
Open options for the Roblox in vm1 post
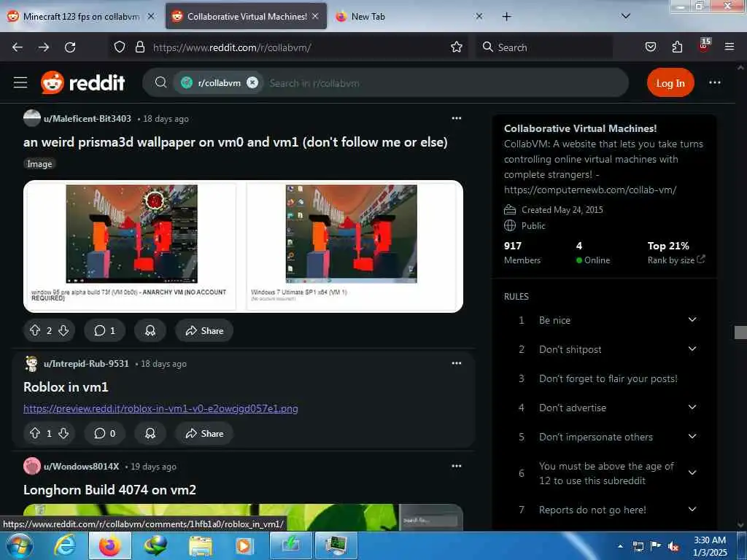[457, 363]
